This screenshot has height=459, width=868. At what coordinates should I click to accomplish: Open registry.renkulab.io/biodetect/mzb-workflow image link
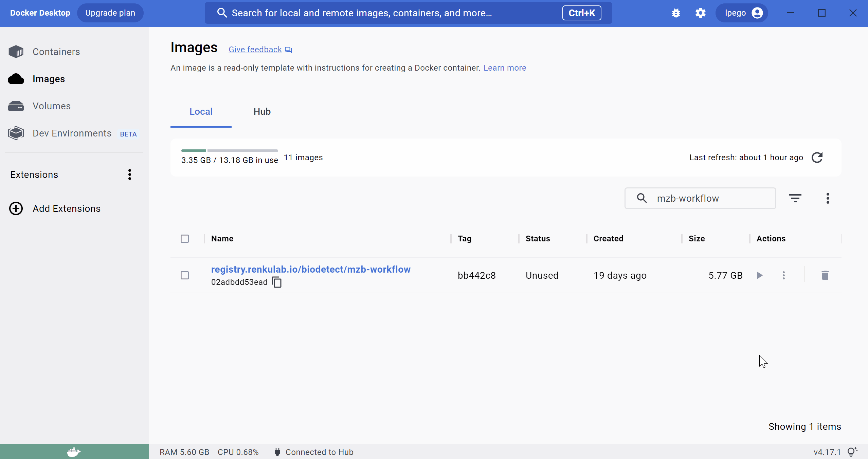pos(311,269)
